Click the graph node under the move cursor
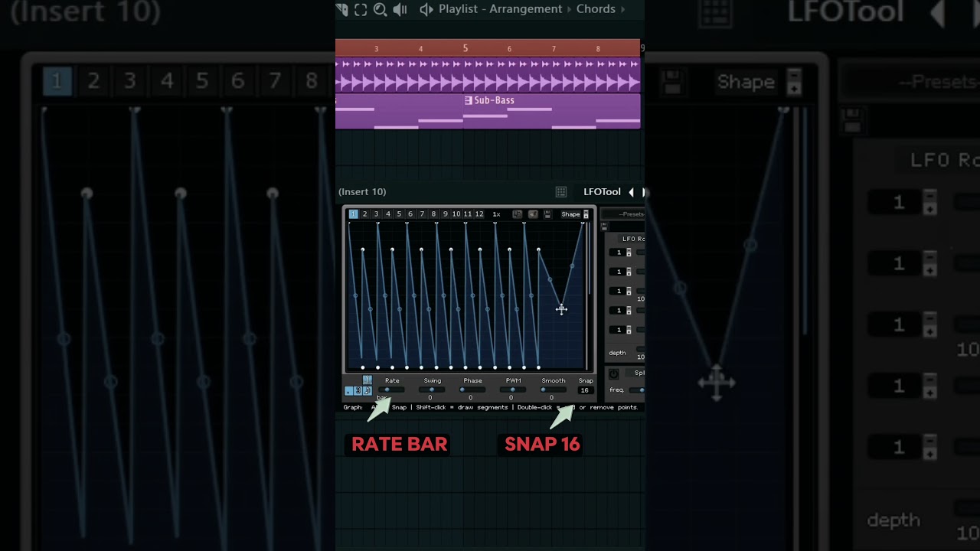Image resolution: width=980 pixels, height=551 pixels. [x=561, y=309]
